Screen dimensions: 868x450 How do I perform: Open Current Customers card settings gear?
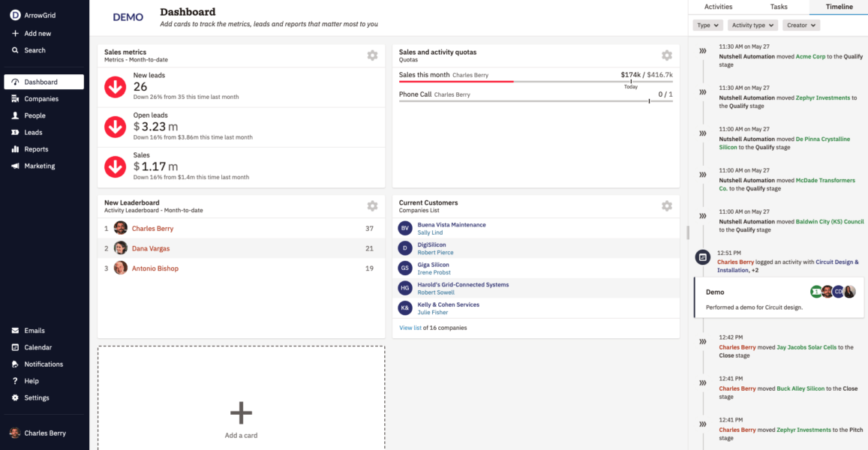(x=666, y=206)
